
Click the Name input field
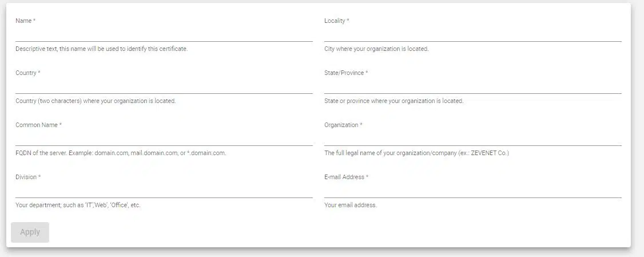(164, 34)
